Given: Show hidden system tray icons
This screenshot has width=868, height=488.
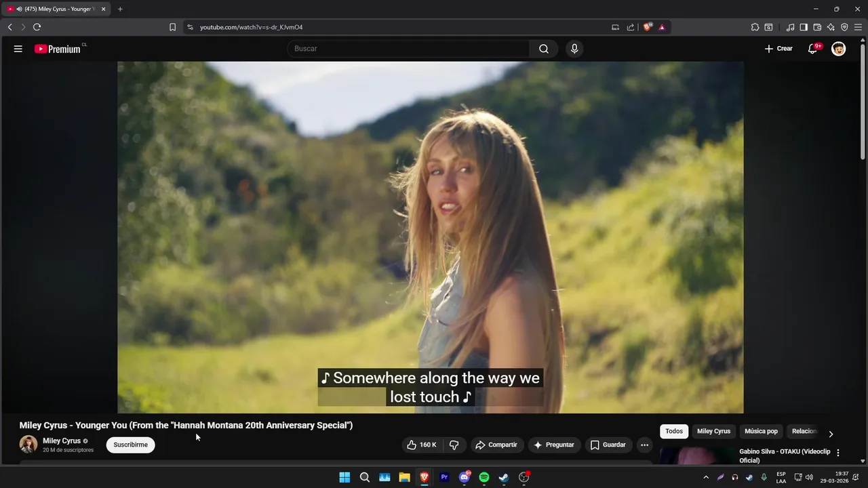Looking at the screenshot, I should (706, 477).
